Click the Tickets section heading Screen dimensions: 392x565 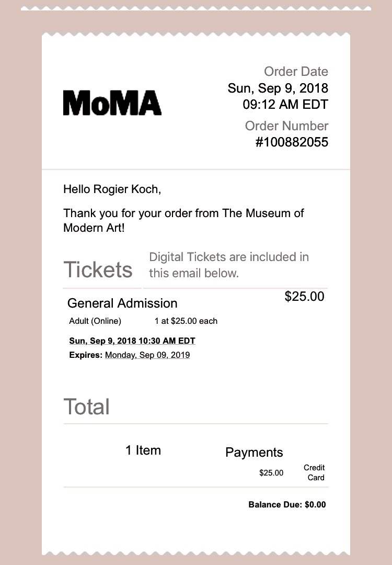click(98, 269)
